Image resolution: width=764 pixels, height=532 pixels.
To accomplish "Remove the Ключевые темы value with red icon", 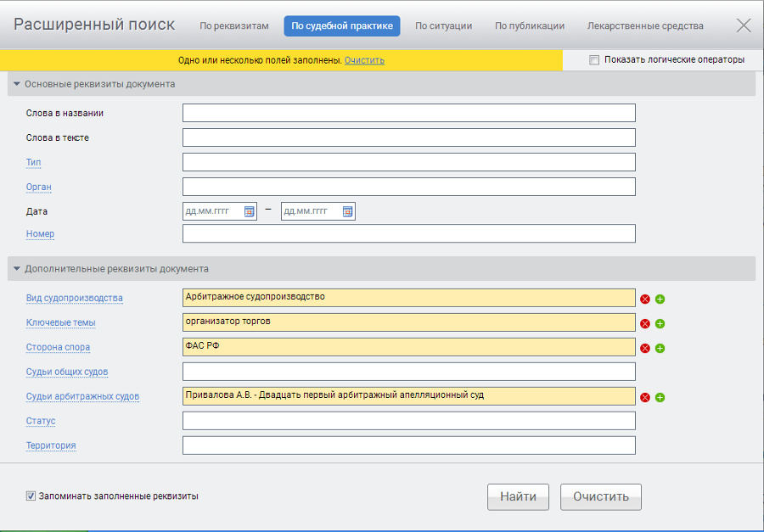I will 645,323.
